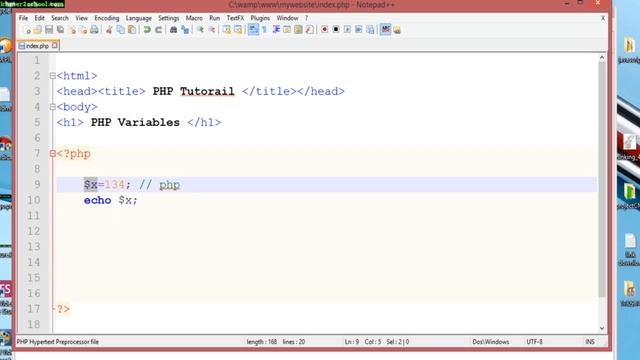Image resolution: width=640 pixels, height=360 pixels.
Task: Click the vertical scrollbar thumb
Action: pos(602,180)
